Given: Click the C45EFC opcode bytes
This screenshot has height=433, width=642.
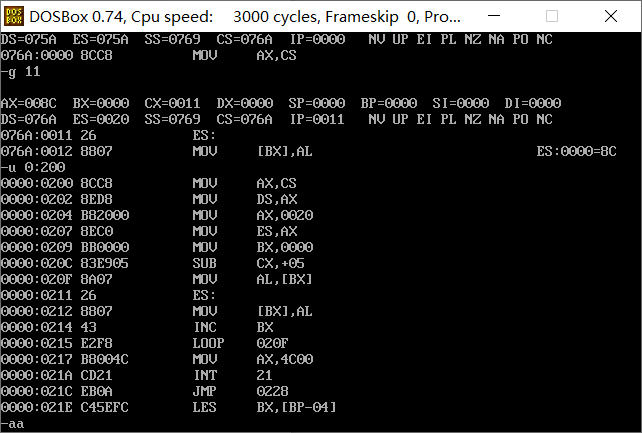Looking at the screenshot, I should tap(105, 407).
